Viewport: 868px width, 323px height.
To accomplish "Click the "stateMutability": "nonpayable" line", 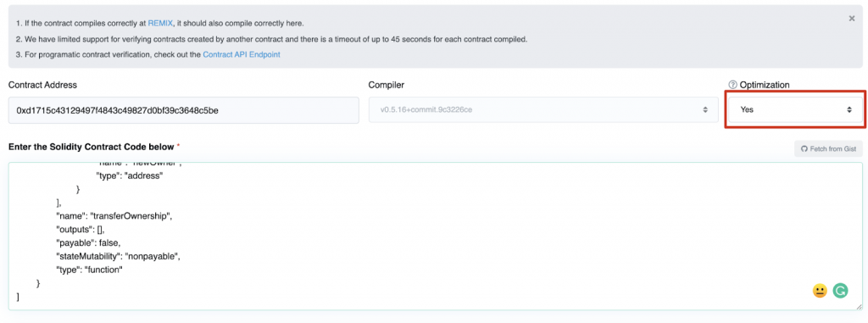I will pos(119,257).
